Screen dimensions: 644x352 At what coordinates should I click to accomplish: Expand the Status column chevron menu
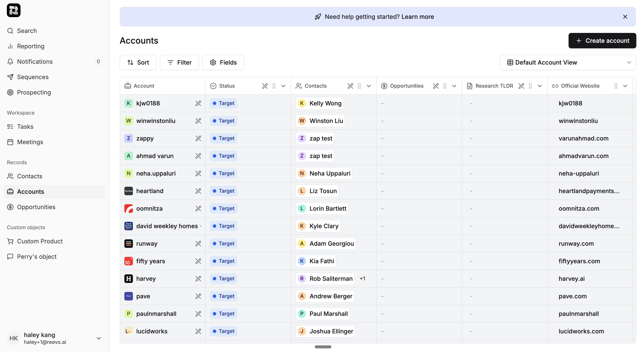tap(283, 86)
